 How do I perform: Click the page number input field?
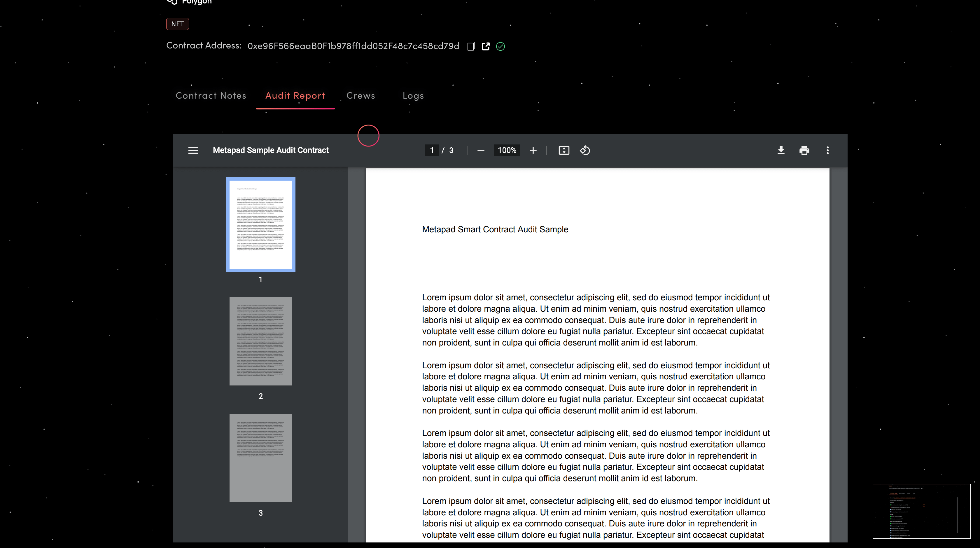[431, 150]
